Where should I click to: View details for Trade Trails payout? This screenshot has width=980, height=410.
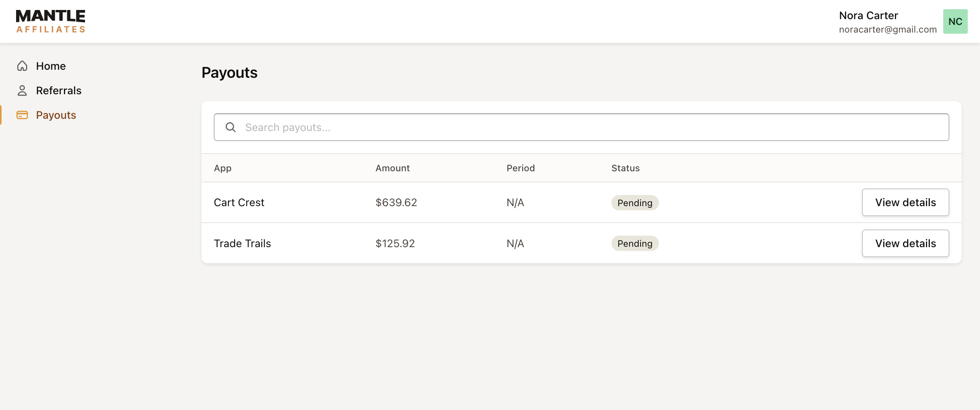tap(905, 243)
